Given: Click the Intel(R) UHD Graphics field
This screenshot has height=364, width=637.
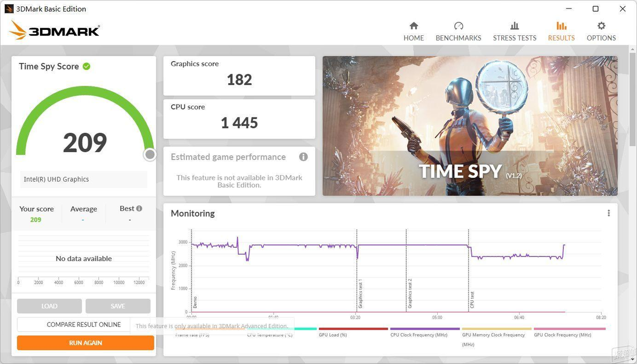Looking at the screenshot, I should point(84,179).
